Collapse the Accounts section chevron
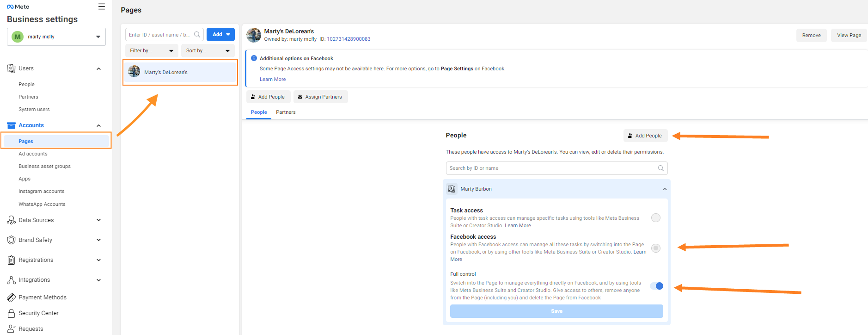This screenshot has width=868, height=335. tap(98, 126)
